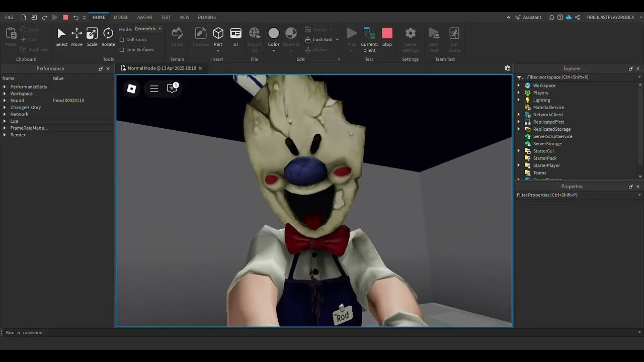Select ServerStorage in Explorer

coord(547,144)
